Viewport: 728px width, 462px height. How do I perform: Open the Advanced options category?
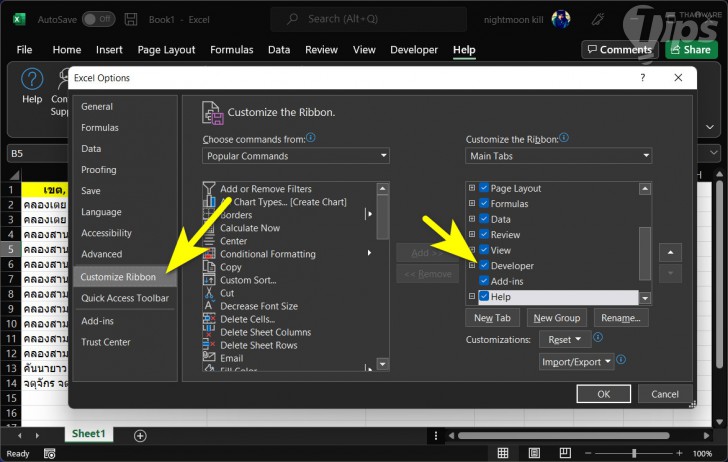[102, 254]
